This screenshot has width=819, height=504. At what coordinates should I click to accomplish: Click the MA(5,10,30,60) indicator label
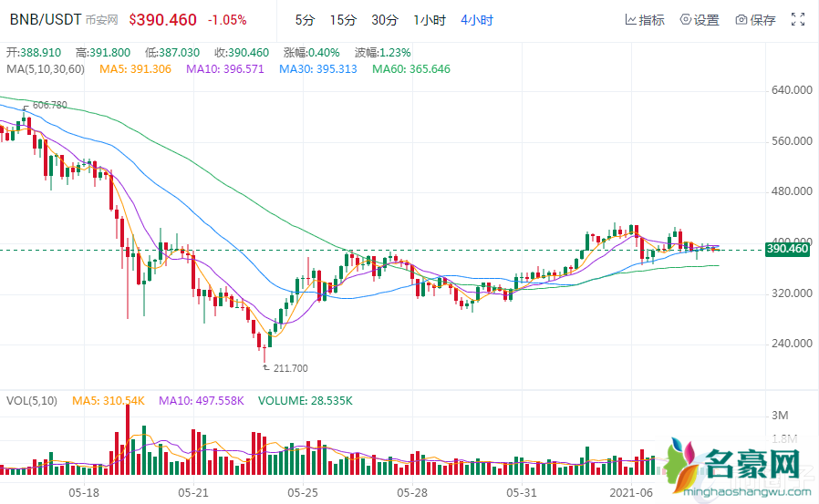[46, 69]
